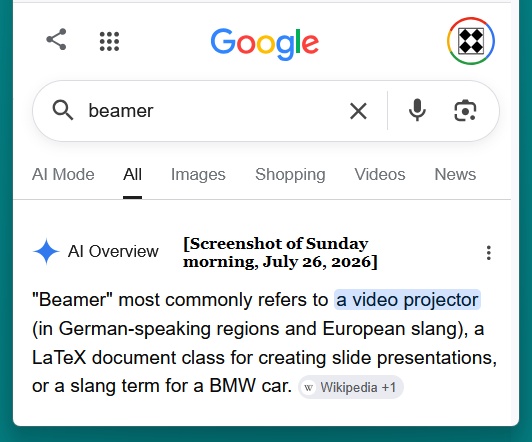Viewport: 532px width, 442px height.
Task: Open the News tab
Action: click(455, 174)
